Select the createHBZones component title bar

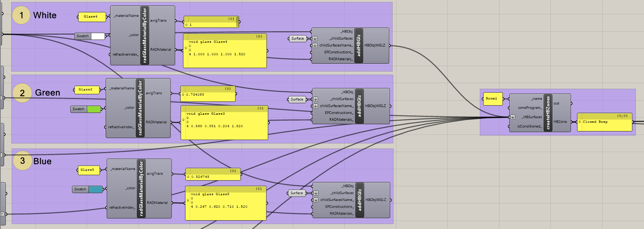coord(548,113)
